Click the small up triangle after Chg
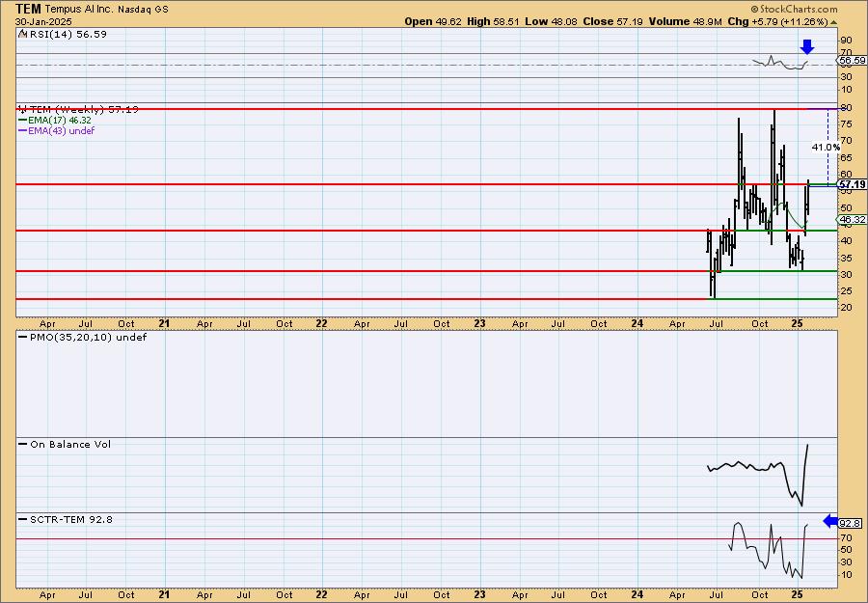 point(833,22)
